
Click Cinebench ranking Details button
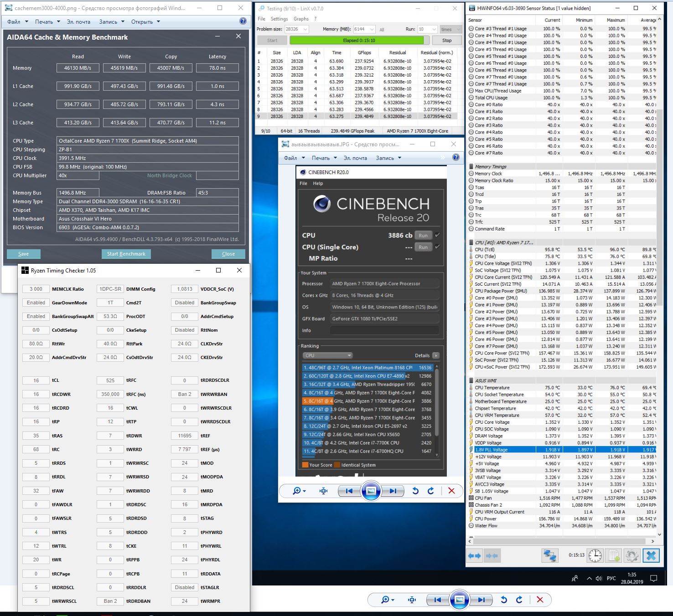click(427, 355)
